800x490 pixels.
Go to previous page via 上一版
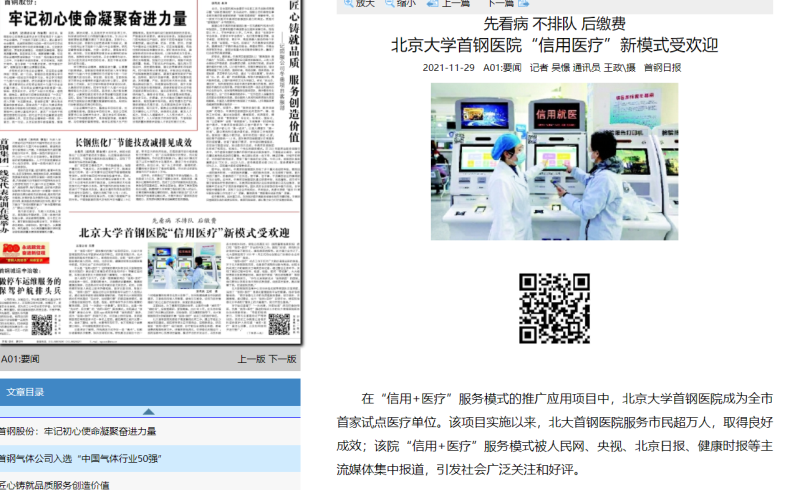251,359
